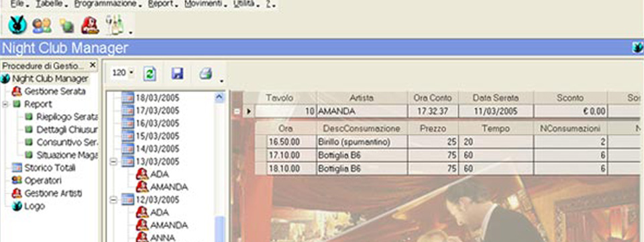Open the report toolbar overflow arrow

pyautogui.click(x=222, y=81)
